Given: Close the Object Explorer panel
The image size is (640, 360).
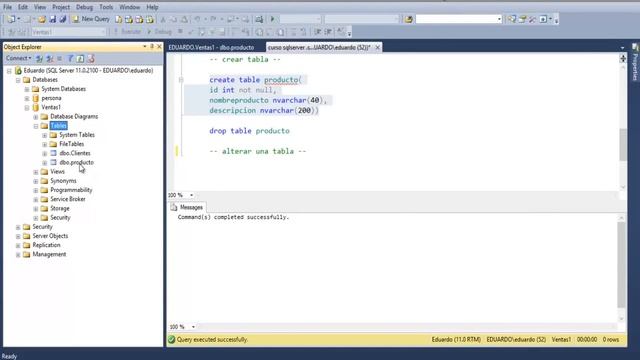Looking at the screenshot, I should [159, 47].
